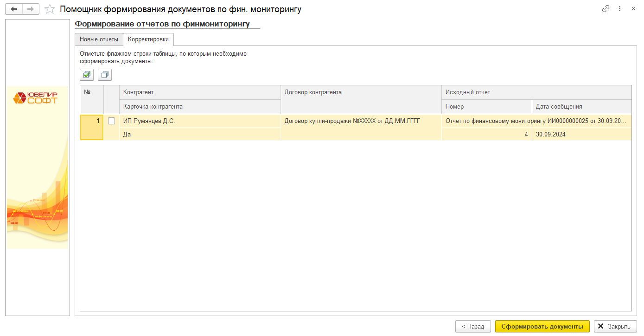Select the Да cell under contractor
This screenshot has height=336, width=644.
point(200,134)
